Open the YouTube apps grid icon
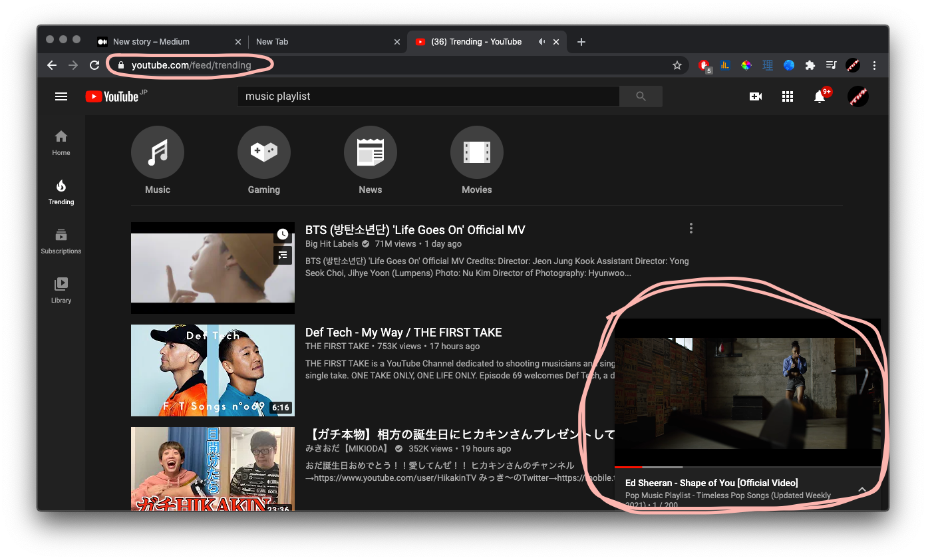The image size is (926, 560). (788, 96)
